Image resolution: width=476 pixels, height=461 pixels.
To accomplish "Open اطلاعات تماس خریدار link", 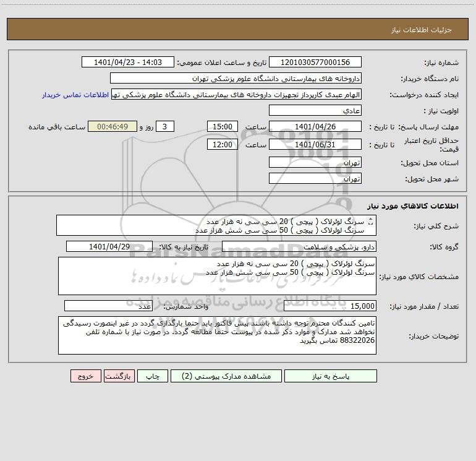I will pos(75,95).
